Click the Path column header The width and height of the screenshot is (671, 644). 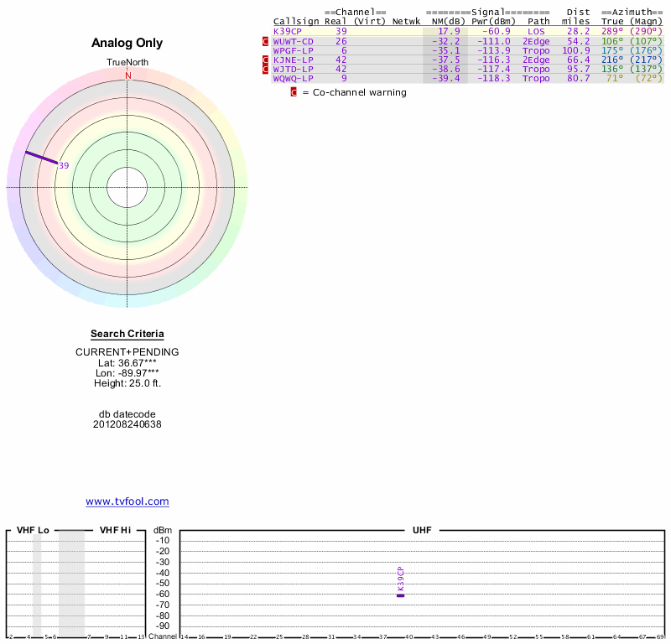tap(538, 22)
